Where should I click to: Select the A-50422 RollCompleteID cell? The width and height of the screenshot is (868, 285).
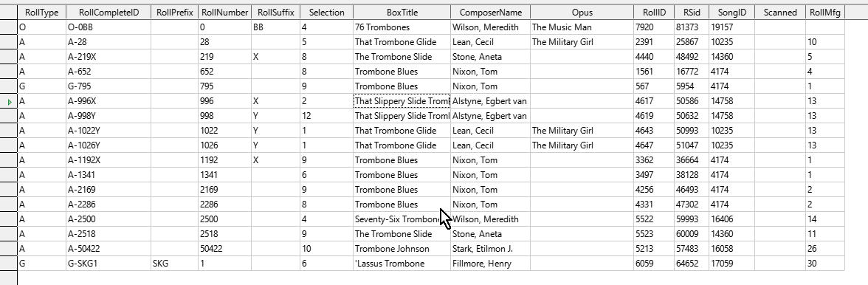[108, 249]
